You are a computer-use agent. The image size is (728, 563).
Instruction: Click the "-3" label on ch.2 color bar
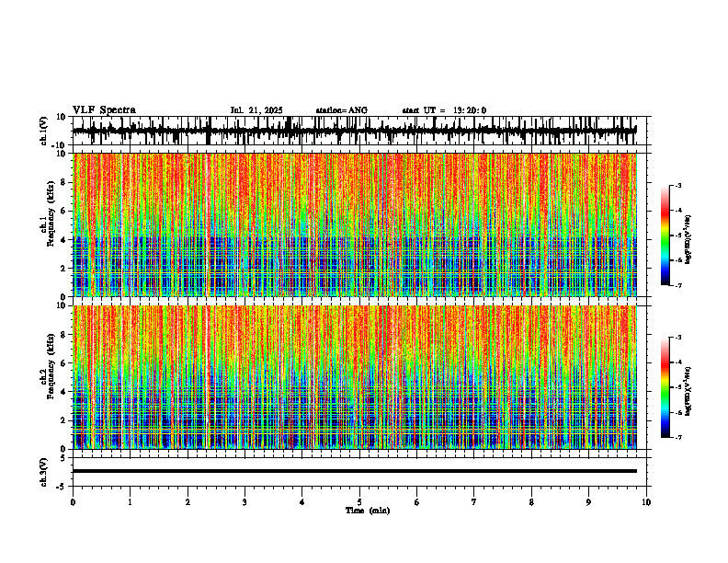pyautogui.click(x=678, y=338)
